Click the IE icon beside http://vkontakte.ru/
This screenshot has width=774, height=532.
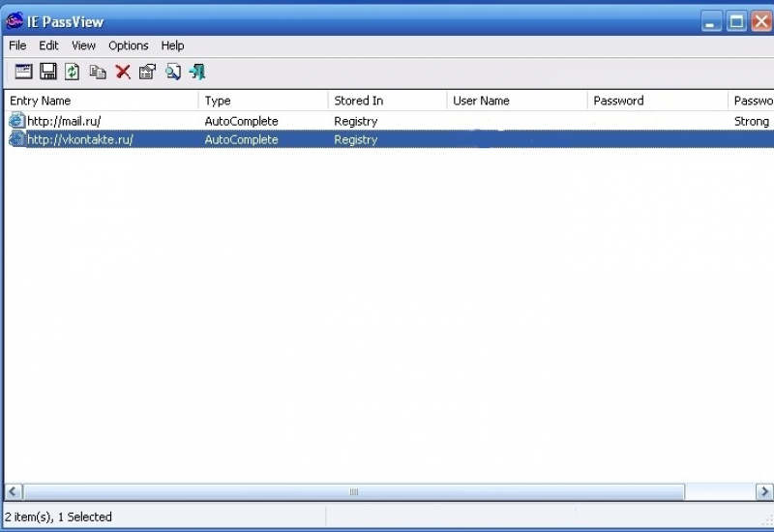(17, 139)
